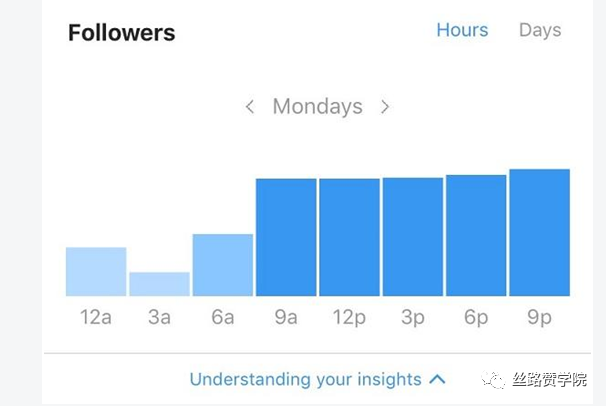
Task: Tap the 6p followers bar
Action: click(476, 236)
